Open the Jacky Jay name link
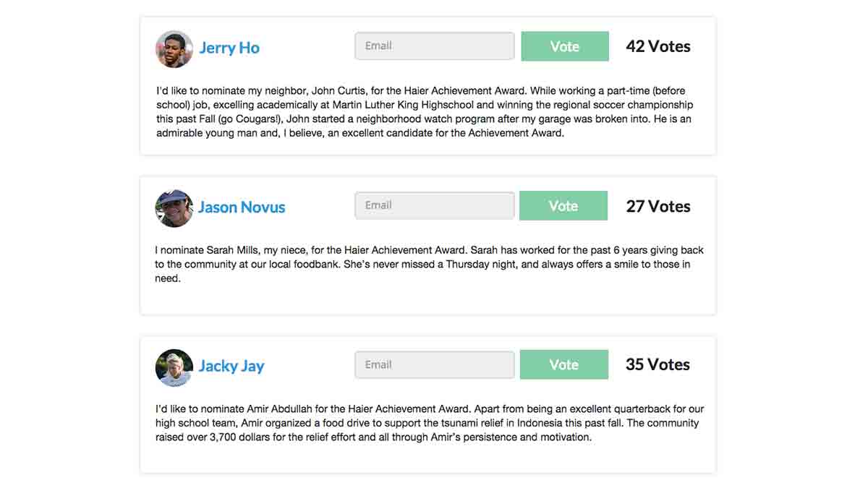The height and width of the screenshot is (488, 868). [231, 366]
